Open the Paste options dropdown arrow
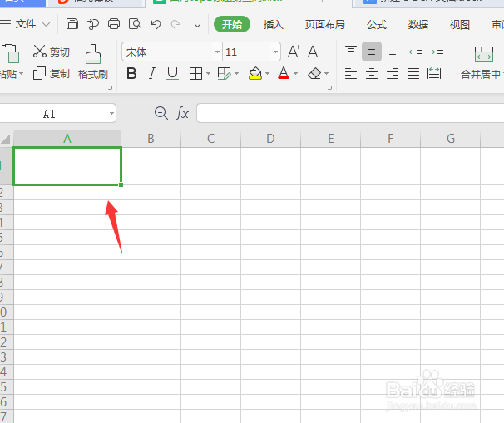This screenshot has height=423, width=504. pos(22,74)
